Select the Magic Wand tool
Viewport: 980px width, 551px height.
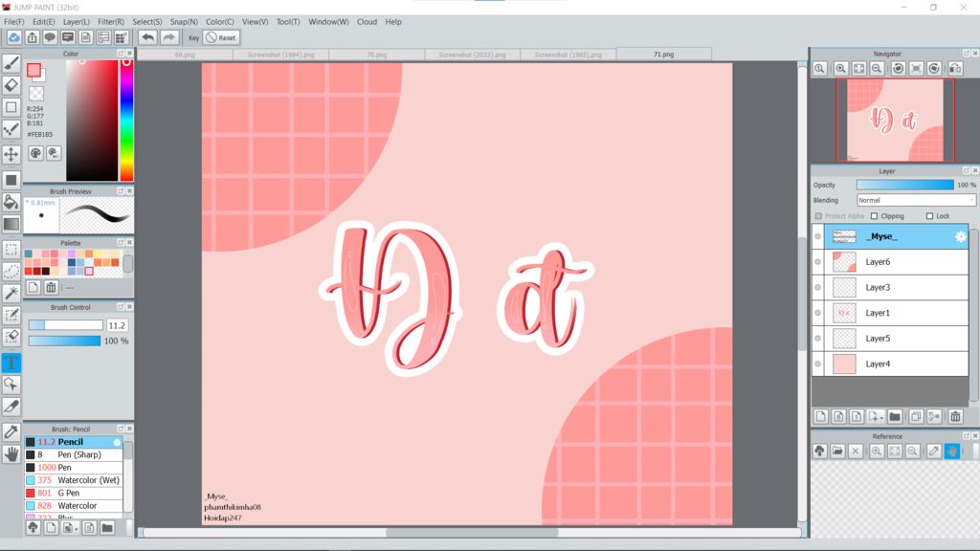click(x=11, y=293)
